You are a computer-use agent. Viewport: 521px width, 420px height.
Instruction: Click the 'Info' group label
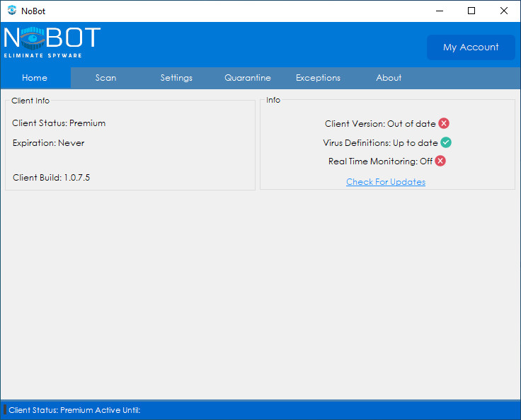273,100
